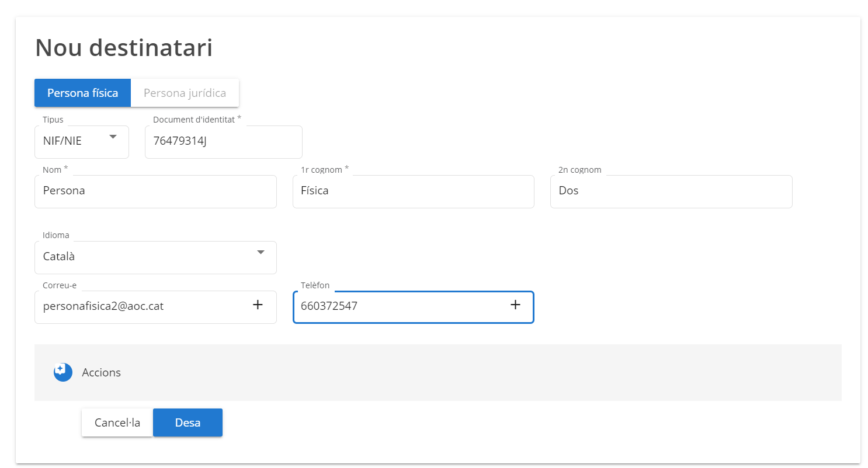Expand the Tipus dropdown arrow
Image resolution: width=868 pixels, height=468 pixels.
(x=113, y=137)
